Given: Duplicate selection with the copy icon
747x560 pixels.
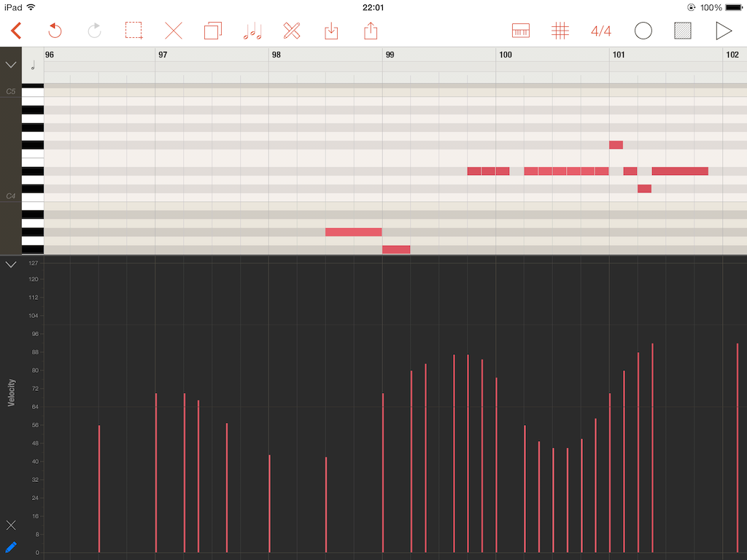Looking at the screenshot, I should click(x=213, y=31).
